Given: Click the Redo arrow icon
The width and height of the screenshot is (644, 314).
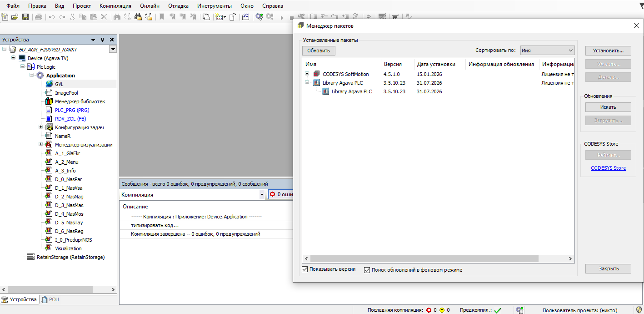Looking at the screenshot, I should [x=62, y=17].
